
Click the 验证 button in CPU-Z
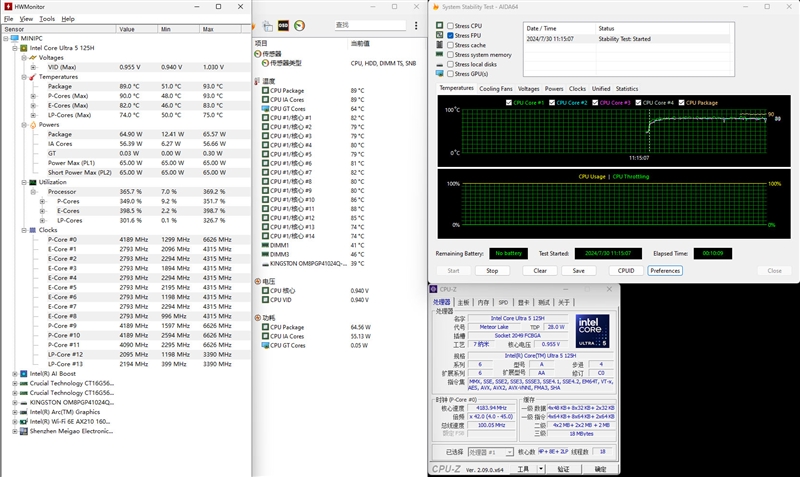[x=563, y=469]
